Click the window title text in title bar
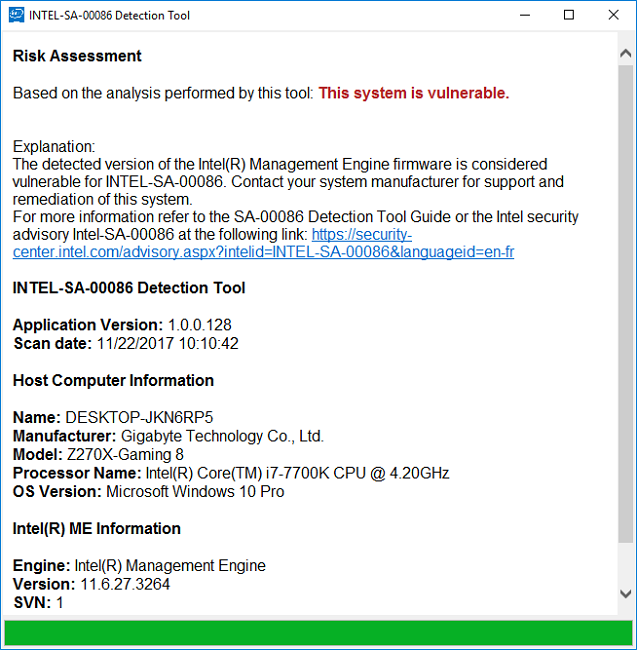The image size is (637, 650). point(109,15)
